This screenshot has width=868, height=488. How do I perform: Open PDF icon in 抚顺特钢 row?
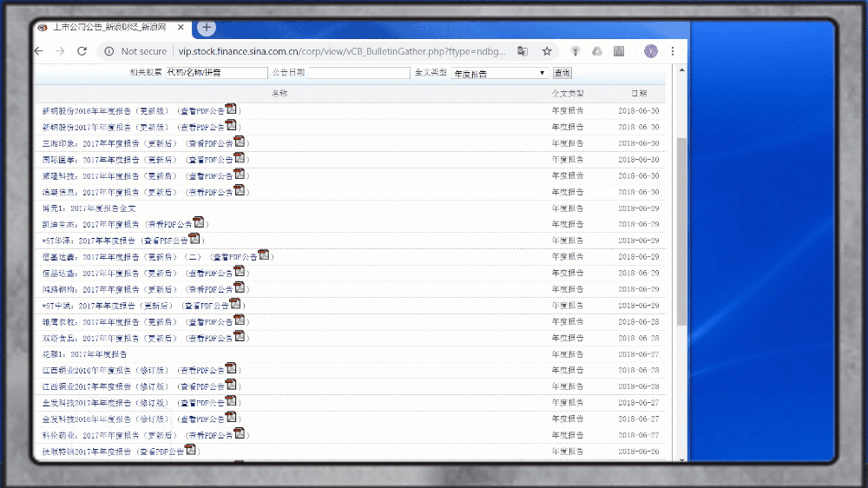[x=190, y=449]
